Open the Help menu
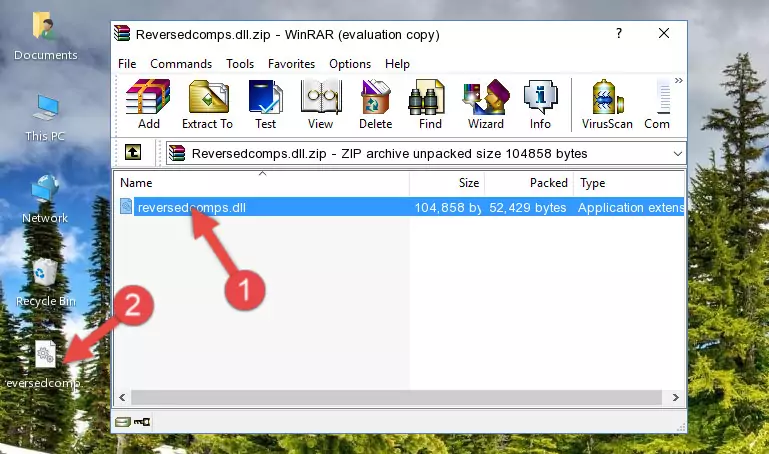Viewport: 769px width, 454px height. tap(397, 64)
